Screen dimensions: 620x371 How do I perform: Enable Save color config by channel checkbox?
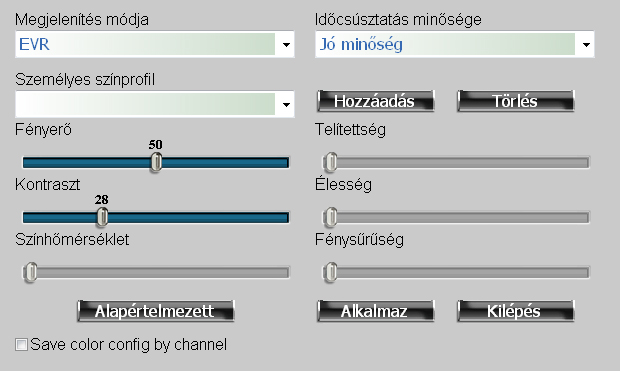click(21, 344)
